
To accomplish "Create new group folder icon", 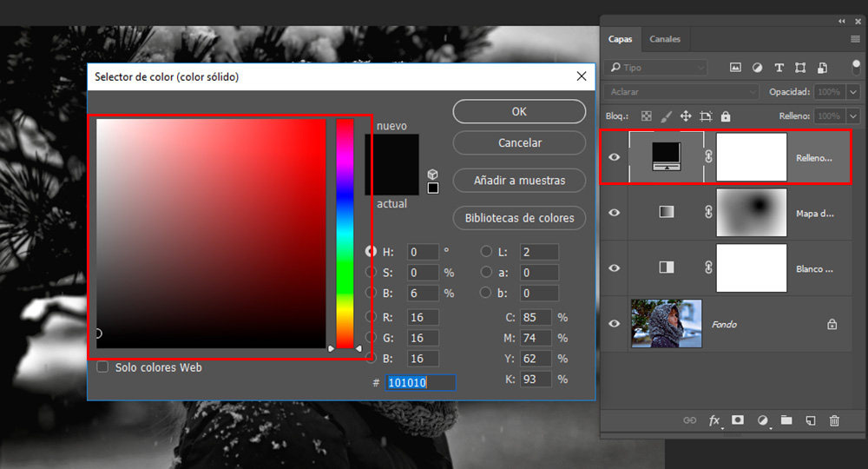I will (x=786, y=420).
